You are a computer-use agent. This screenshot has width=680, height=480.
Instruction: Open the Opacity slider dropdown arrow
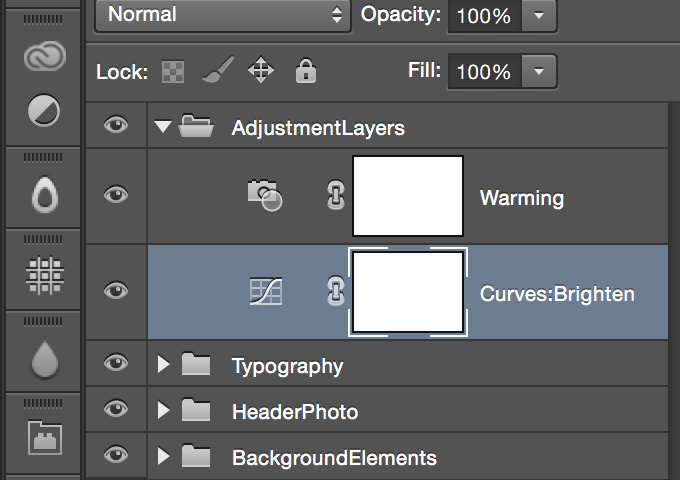point(539,16)
